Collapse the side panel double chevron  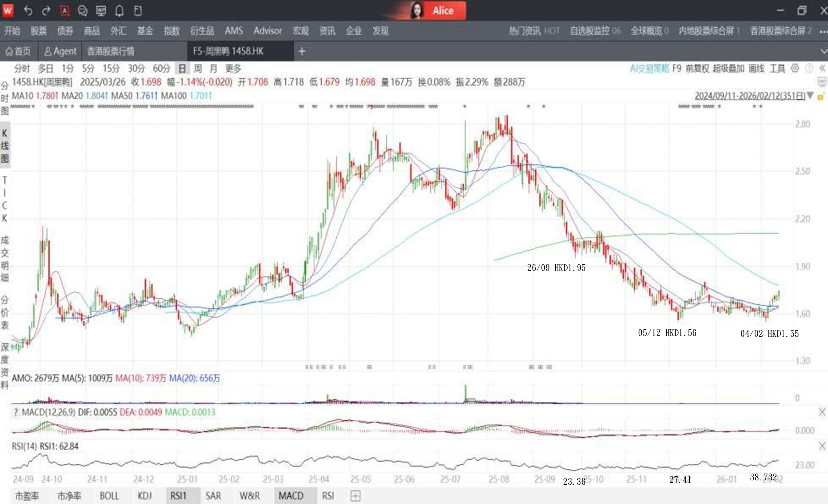pyautogui.click(x=822, y=69)
